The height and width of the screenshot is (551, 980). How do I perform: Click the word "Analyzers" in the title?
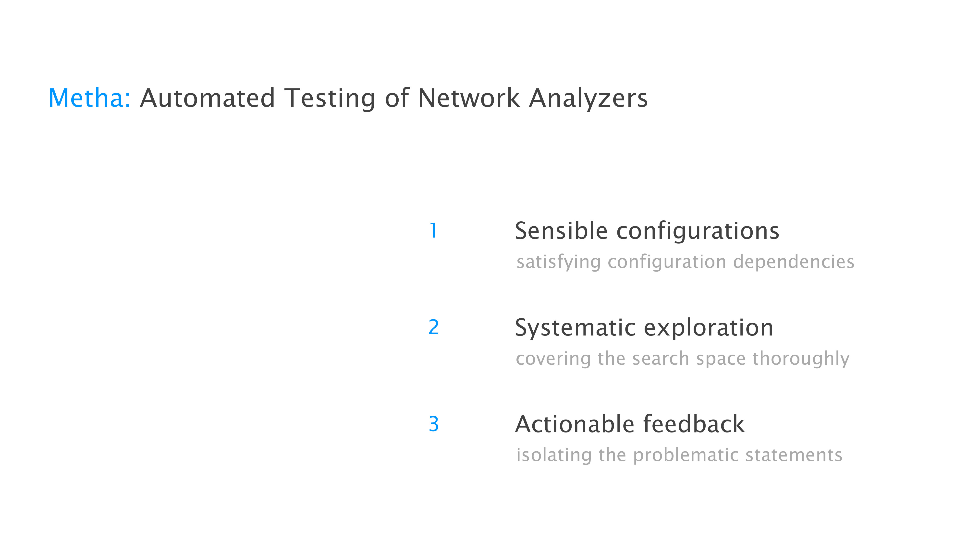[588, 98]
